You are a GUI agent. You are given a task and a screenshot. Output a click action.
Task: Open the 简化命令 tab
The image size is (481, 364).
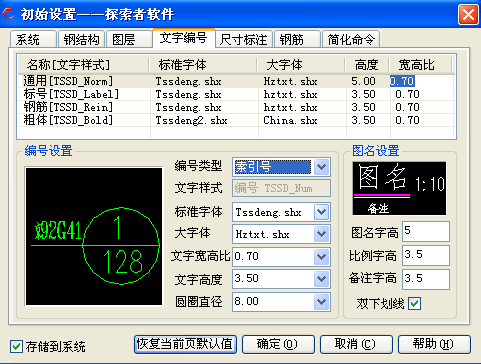351,40
